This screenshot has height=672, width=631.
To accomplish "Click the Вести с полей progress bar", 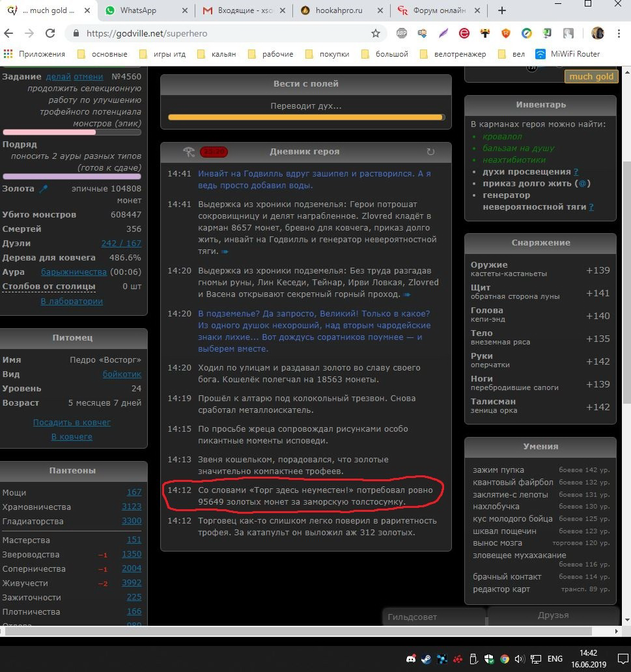I will point(306,117).
